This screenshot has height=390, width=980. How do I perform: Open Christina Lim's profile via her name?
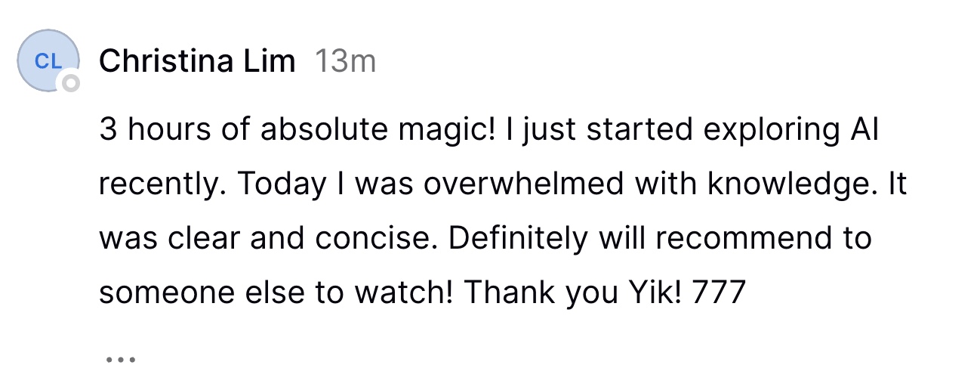(197, 61)
